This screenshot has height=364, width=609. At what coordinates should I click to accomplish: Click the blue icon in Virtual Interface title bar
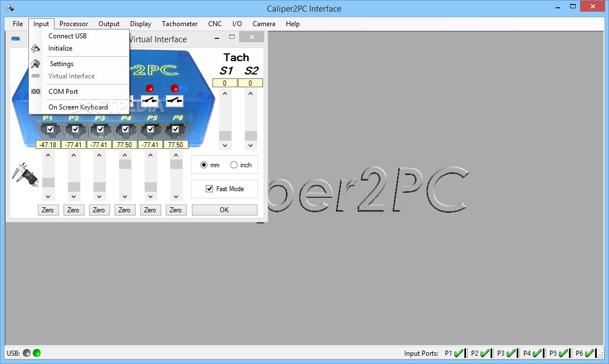[16, 38]
